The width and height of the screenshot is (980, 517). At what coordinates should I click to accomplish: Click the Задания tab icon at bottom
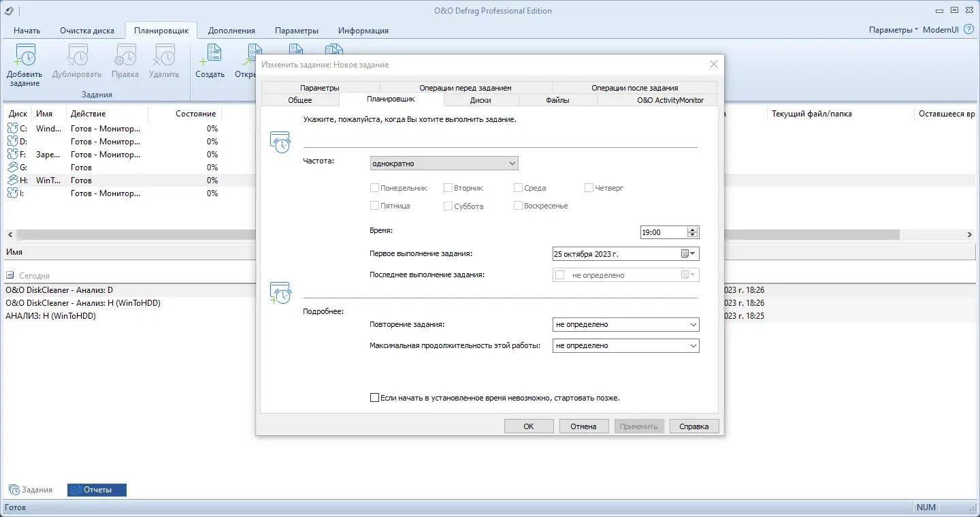pyautogui.click(x=14, y=490)
